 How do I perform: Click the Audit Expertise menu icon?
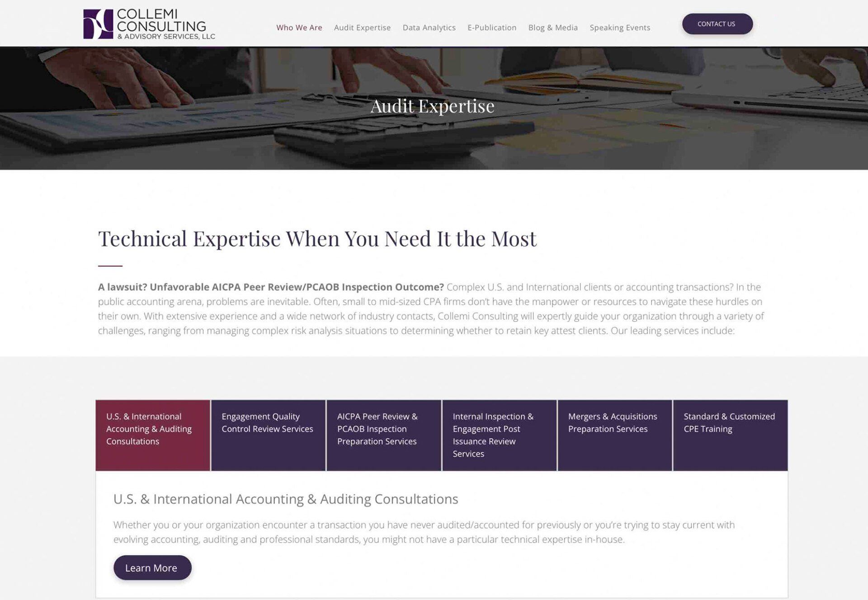(362, 27)
